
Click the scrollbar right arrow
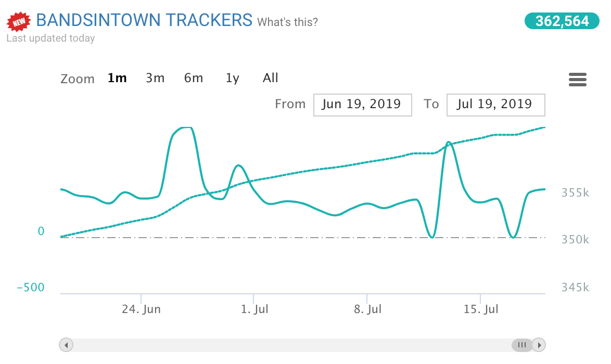pyautogui.click(x=540, y=345)
